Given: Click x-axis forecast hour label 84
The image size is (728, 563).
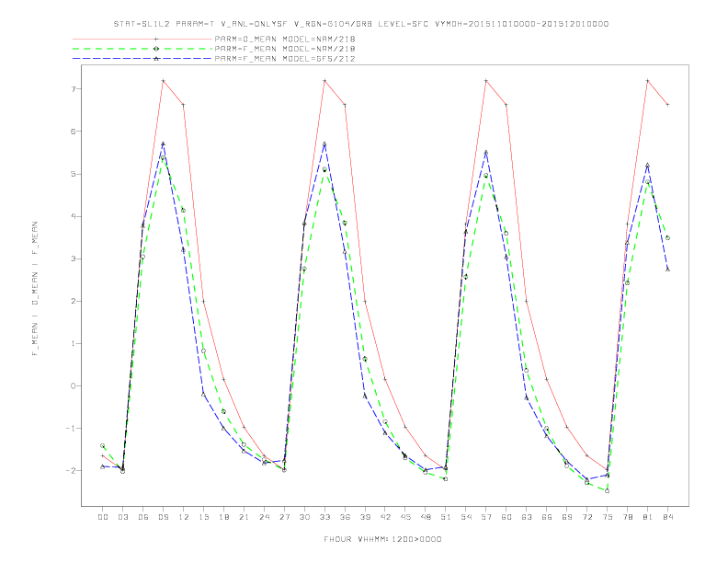Looking at the screenshot, I should pyautogui.click(x=668, y=517).
